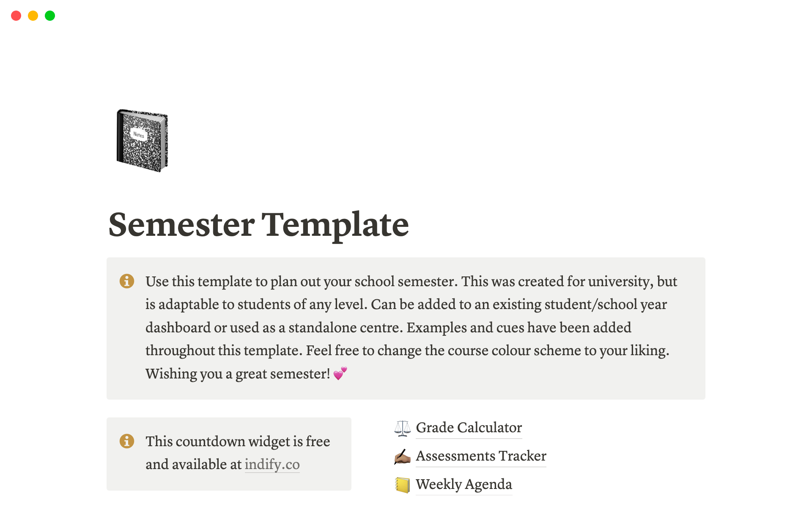
Task: Go to the Weekly Agenda page
Action: [x=464, y=484]
